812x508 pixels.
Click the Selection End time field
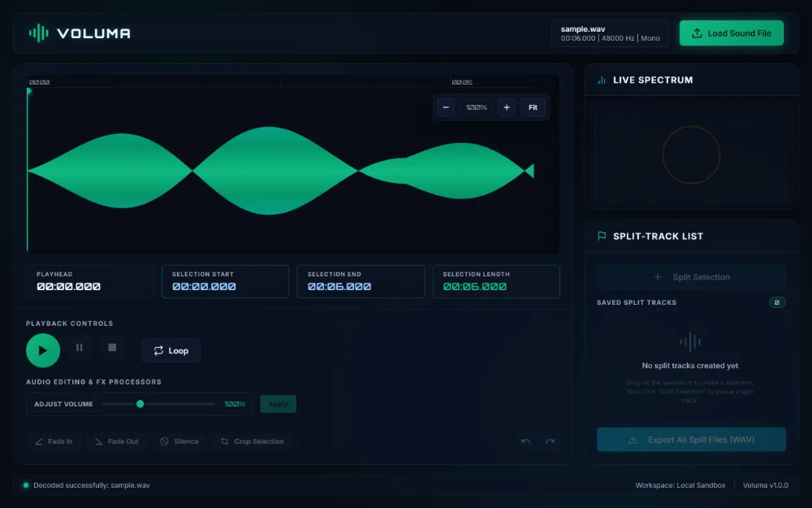361,281
